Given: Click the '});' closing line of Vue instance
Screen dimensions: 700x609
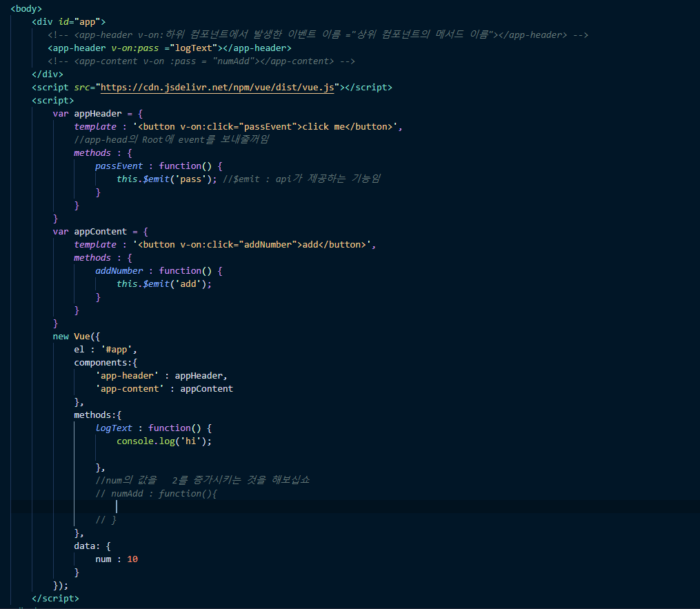Looking at the screenshot, I should tap(61, 586).
